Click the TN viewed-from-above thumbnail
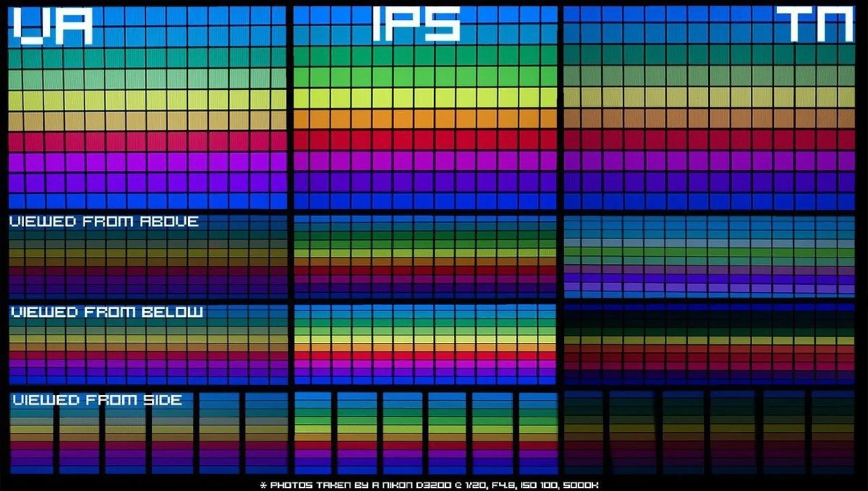 click(709, 256)
